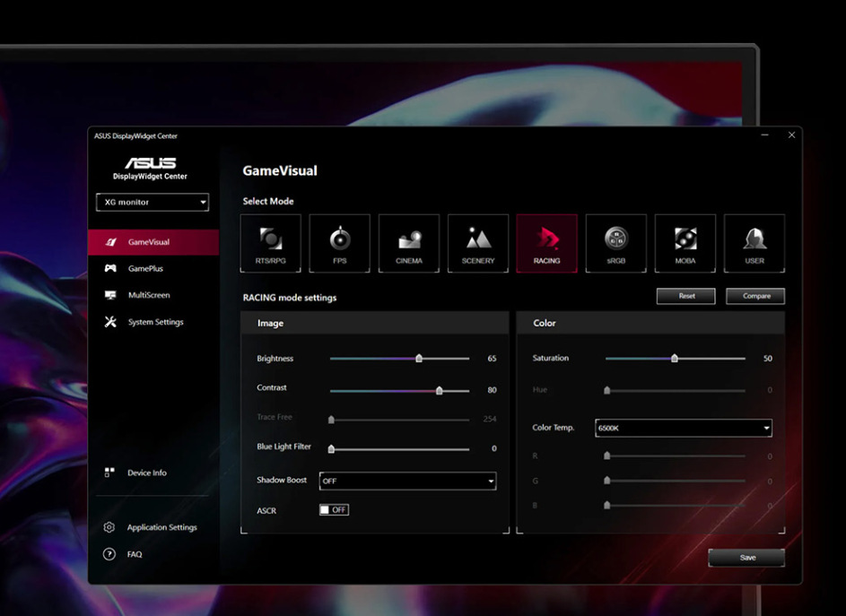Click the Color panel header
The width and height of the screenshot is (846, 616).
(x=650, y=323)
